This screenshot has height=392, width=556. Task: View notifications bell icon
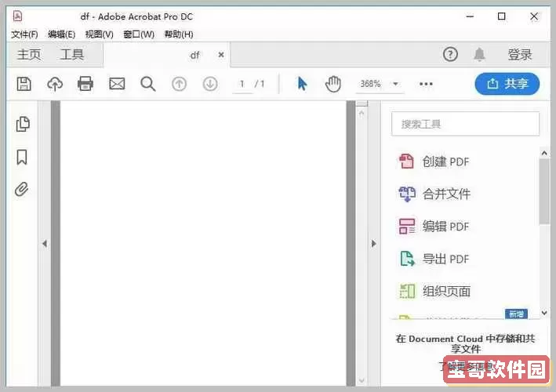tap(479, 54)
